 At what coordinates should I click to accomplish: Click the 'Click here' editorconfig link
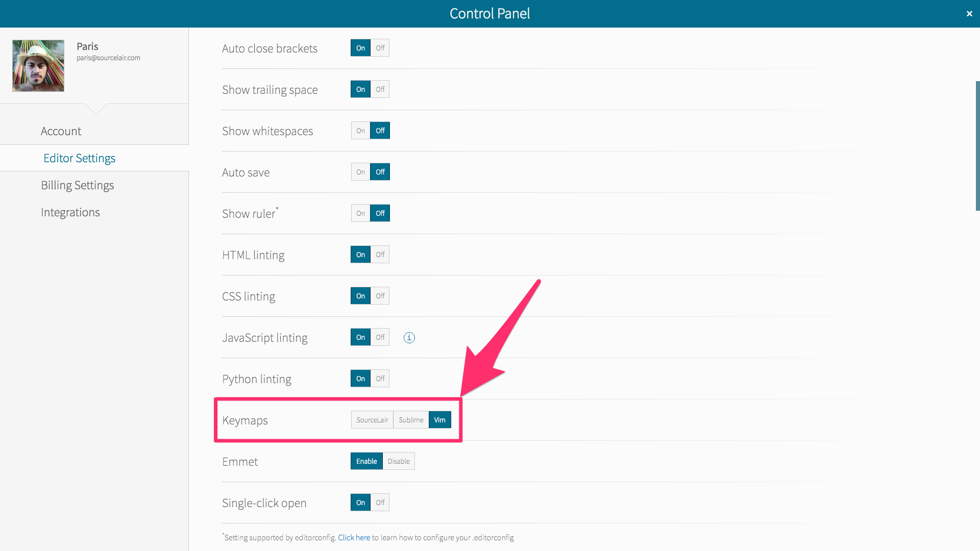[x=354, y=537]
